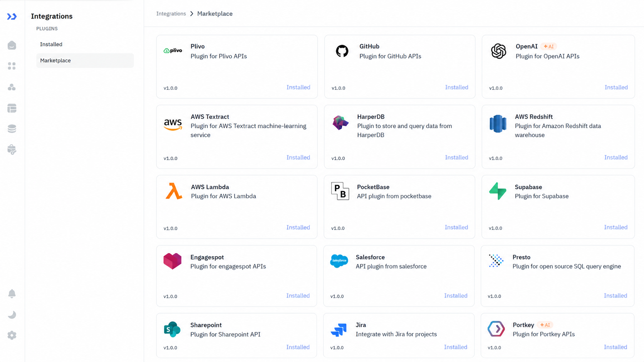Click Installed on the GitHub card
Viewport: 644px width, 362px height.
pos(457,87)
